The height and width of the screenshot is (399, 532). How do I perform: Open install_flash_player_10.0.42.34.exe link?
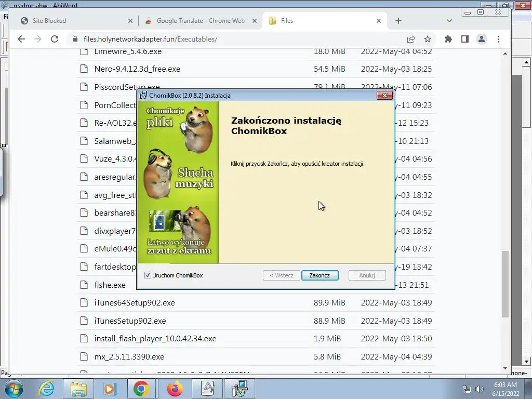(x=155, y=339)
